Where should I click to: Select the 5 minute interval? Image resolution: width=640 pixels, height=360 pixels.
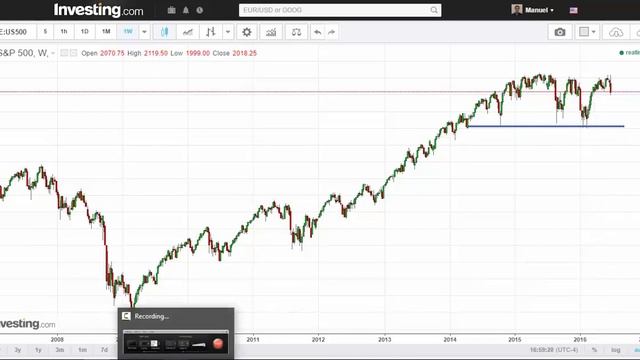pos(45,32)
